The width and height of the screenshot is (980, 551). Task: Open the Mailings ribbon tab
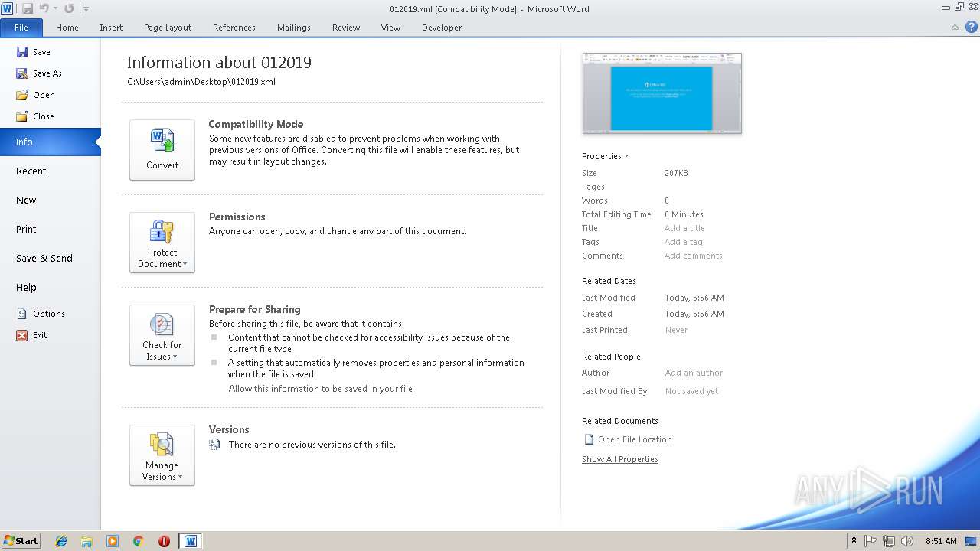pyautogui.click(x=294, y=28)
